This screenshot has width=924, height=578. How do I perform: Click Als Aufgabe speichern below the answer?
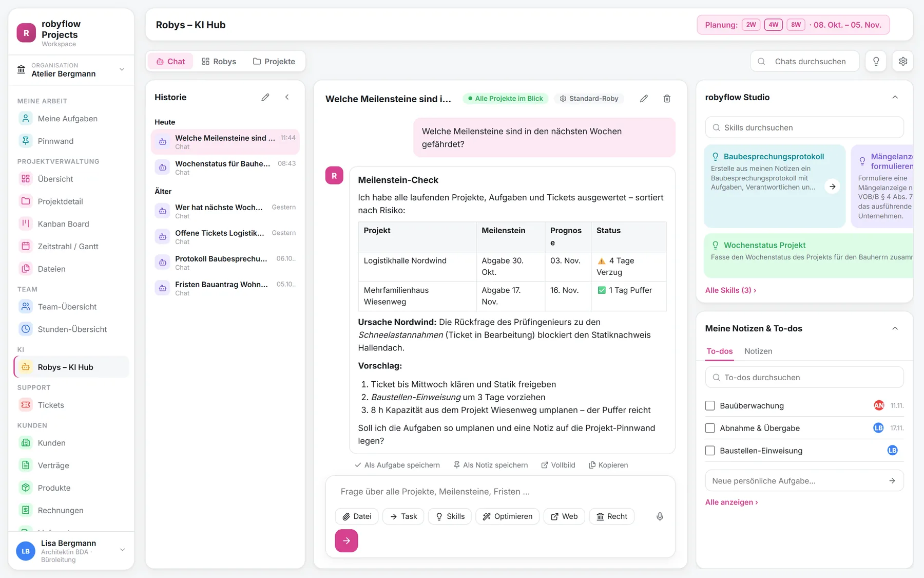point(397,465)
